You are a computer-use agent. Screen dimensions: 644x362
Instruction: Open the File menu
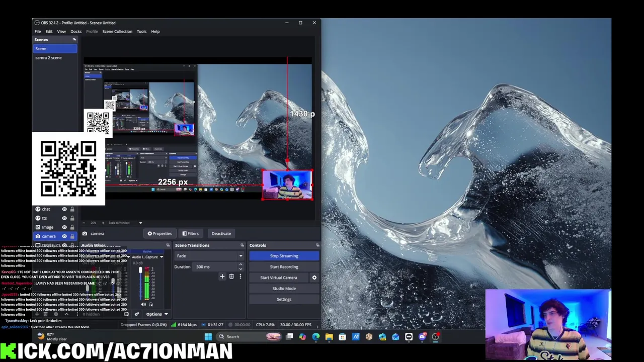point(38,31)
